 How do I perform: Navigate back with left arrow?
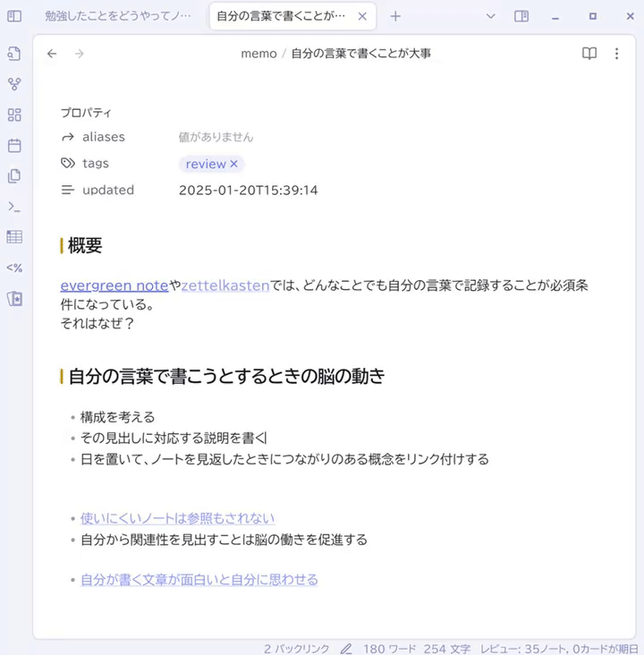point(52,54)
